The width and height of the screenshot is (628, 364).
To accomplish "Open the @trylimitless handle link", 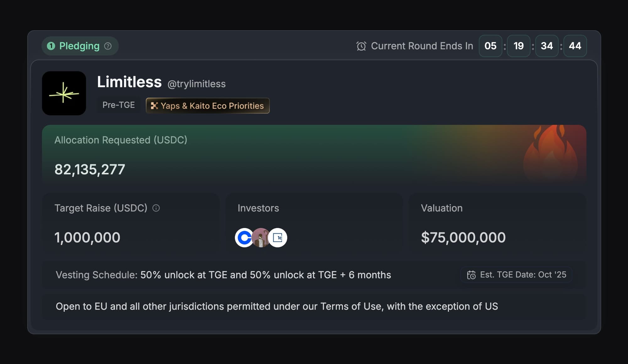I will tap(196, 84).
